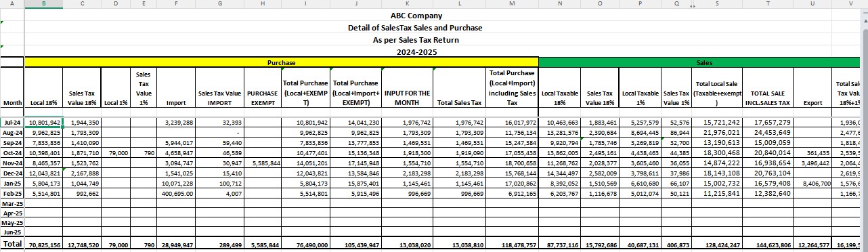Click cell with value 14,344,497
This screenshot has height=252, width=868.
point(559,173)
